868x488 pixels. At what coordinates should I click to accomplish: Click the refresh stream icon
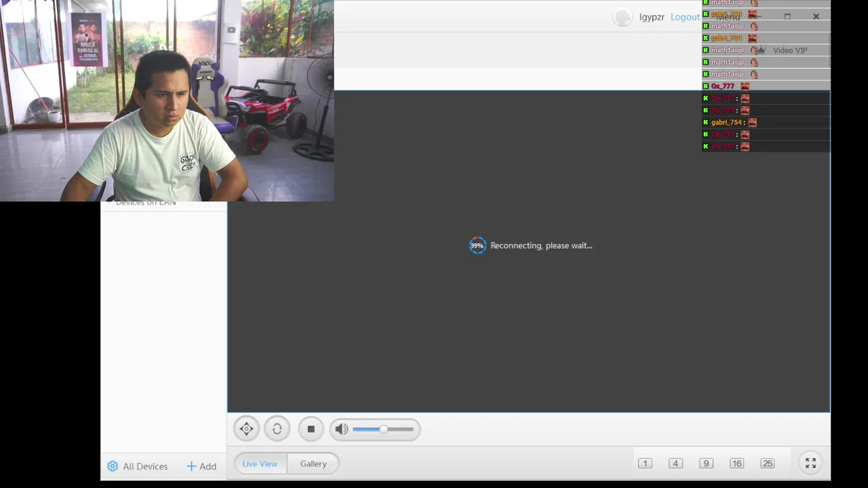pyautogui.click(x=277, y=429)
